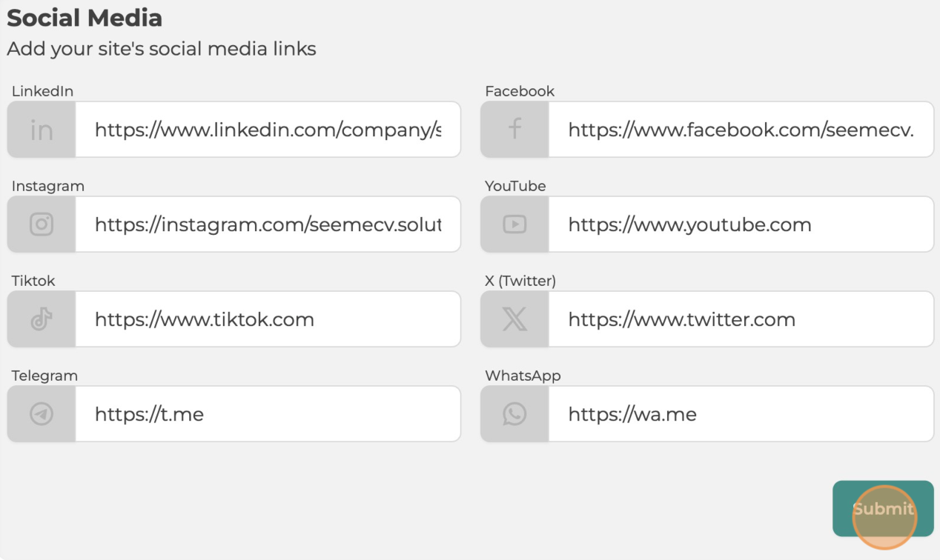Click the Facebook icon
The width and height of the screenshot is (940, 560).
click(x=514, y=130)
